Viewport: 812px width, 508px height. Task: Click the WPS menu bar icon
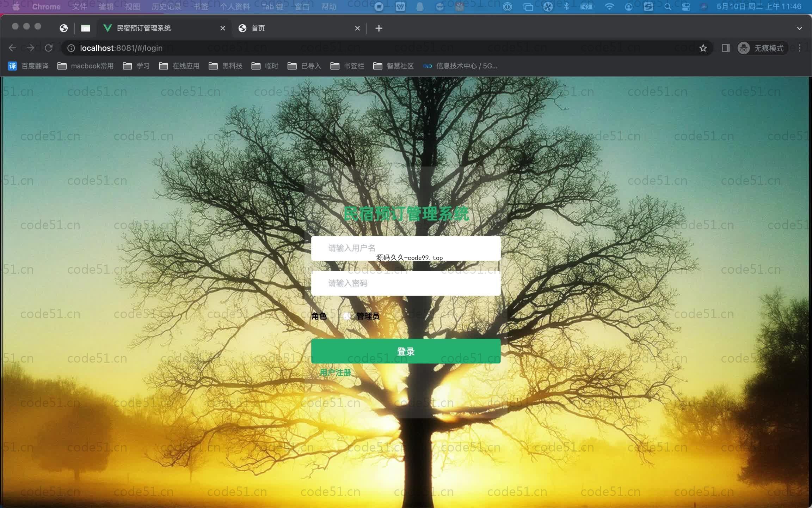coord(400,7)
